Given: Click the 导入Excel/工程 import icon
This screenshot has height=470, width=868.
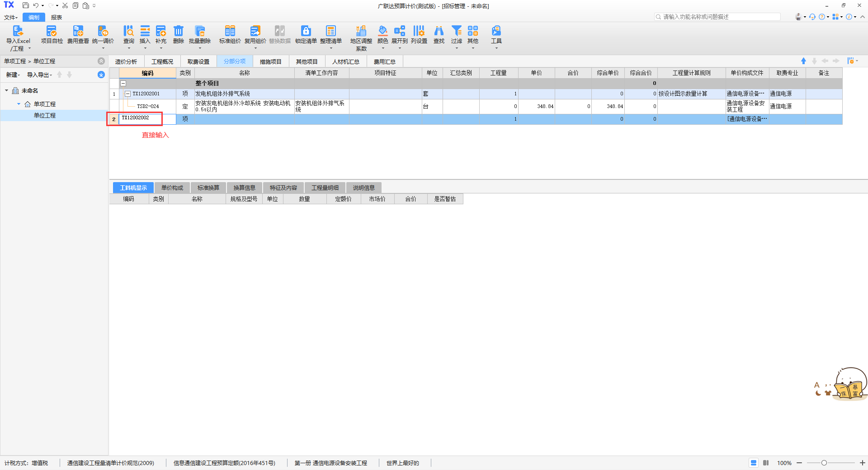Looking at the screenshot, I should point(18,32).
